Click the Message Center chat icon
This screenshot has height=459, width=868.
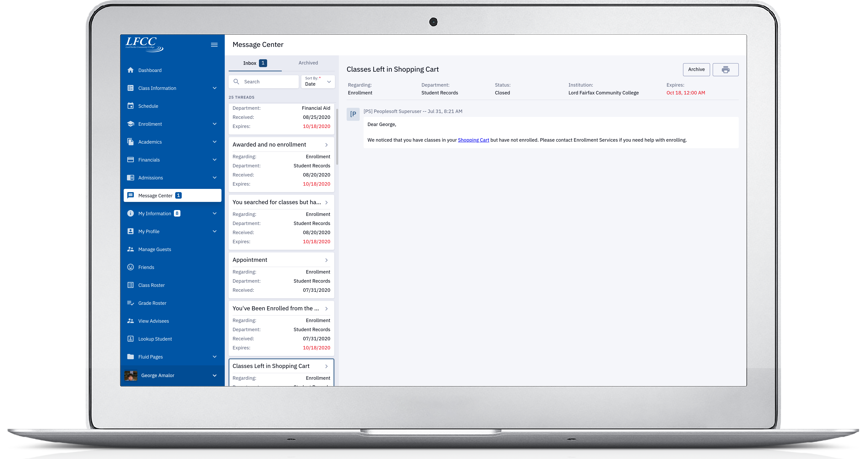[x=130, y=195]
